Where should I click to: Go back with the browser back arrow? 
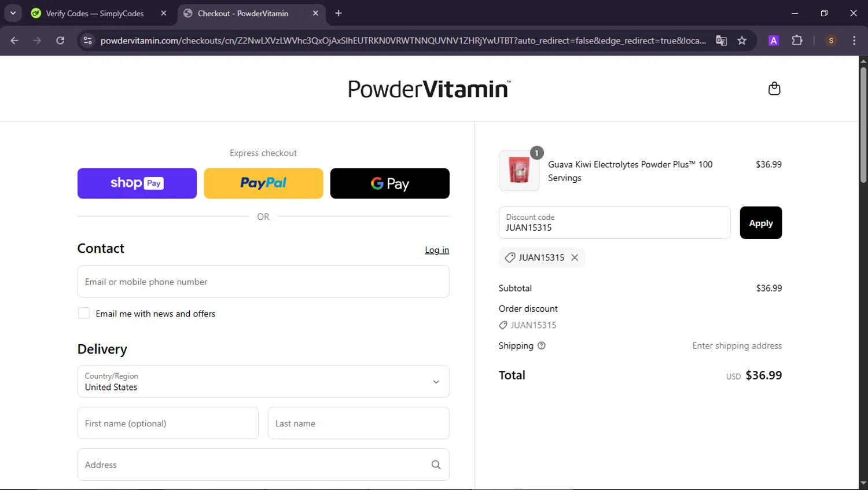pos(14,40)
